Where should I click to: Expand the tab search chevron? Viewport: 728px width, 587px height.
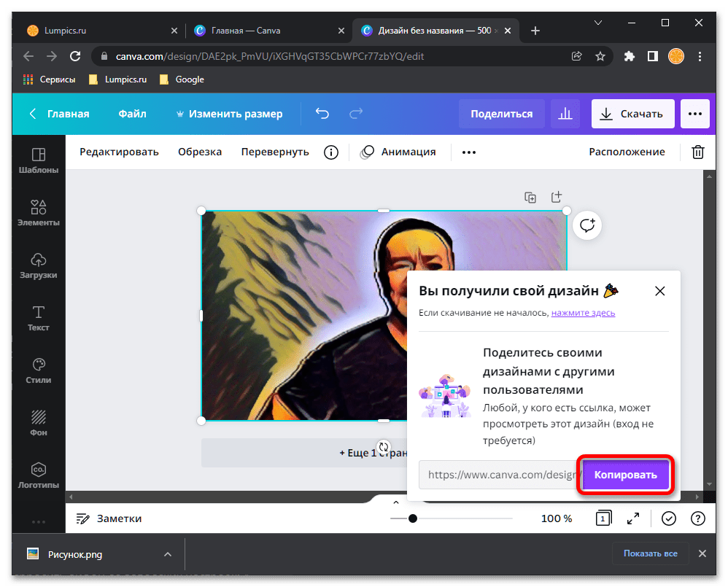point(598,23)
